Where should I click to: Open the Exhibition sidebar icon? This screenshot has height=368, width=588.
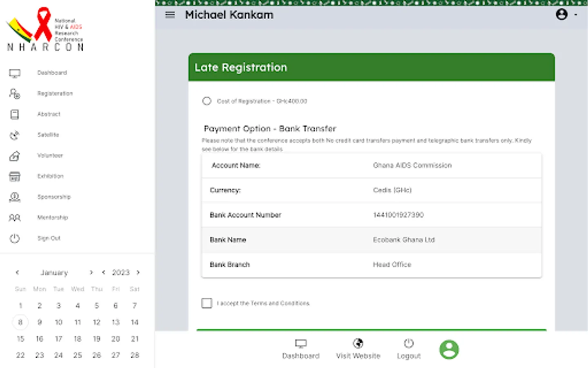coord(15,177)
